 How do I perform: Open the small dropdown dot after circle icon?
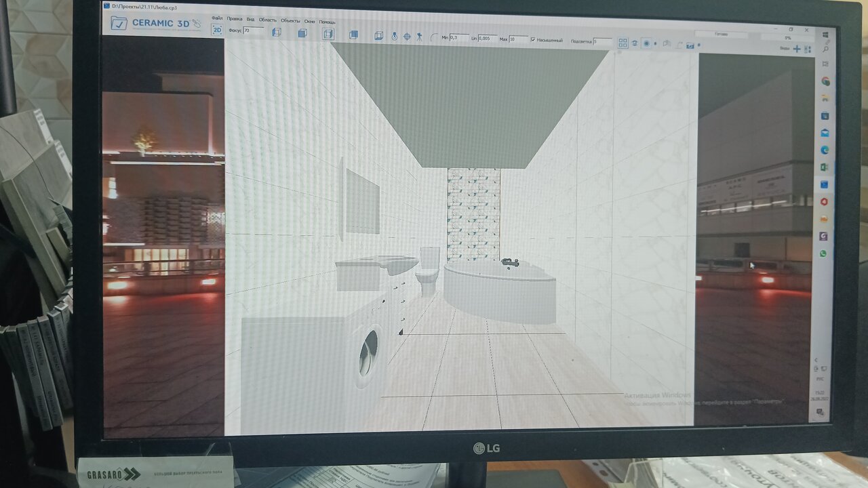tap(654, 44)
